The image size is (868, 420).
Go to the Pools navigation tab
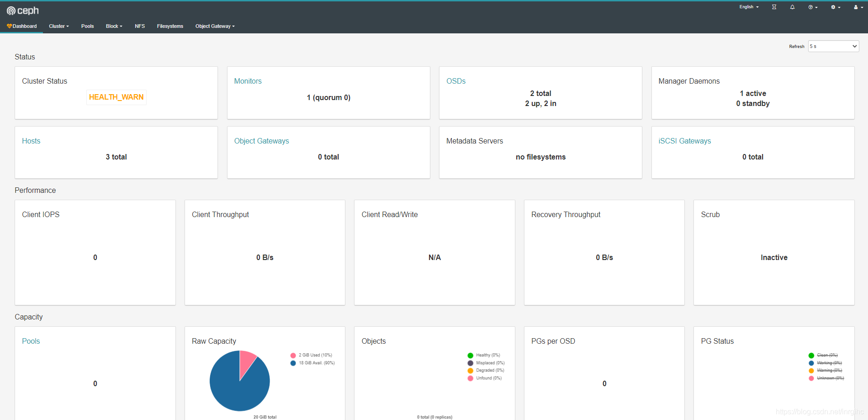pyautogui.click(x=87, y=26)
